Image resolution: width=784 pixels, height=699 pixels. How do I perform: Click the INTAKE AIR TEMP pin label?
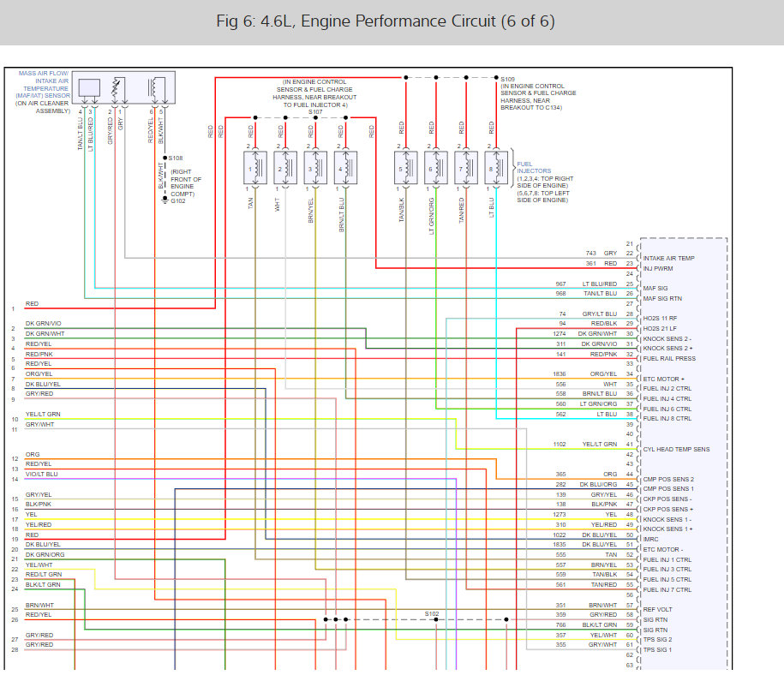coord(668,258)
